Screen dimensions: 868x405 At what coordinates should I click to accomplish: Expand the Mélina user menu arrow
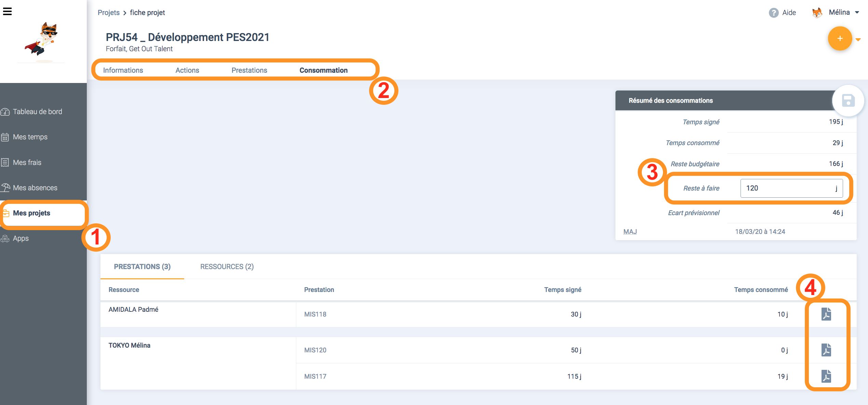point(857,13)
